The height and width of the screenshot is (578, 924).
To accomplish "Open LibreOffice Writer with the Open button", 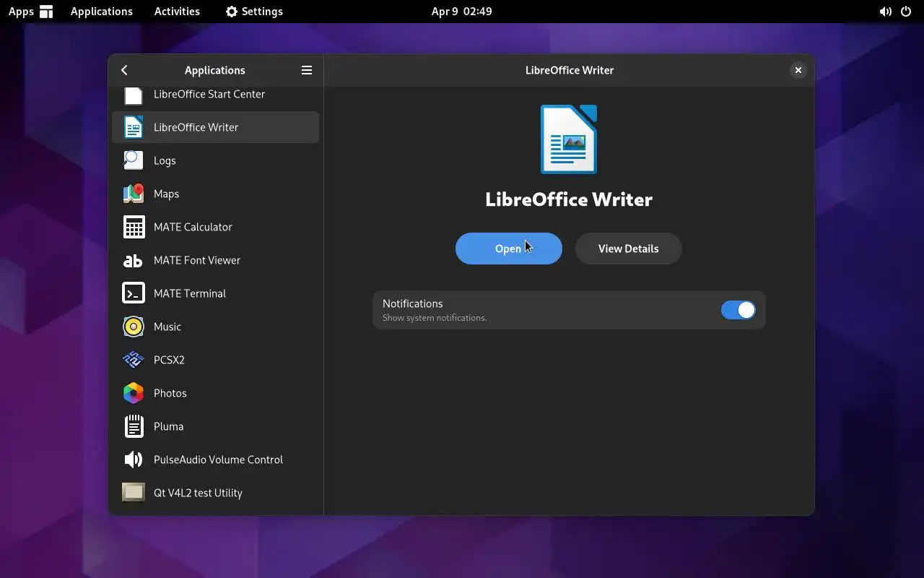I will 509,249.
